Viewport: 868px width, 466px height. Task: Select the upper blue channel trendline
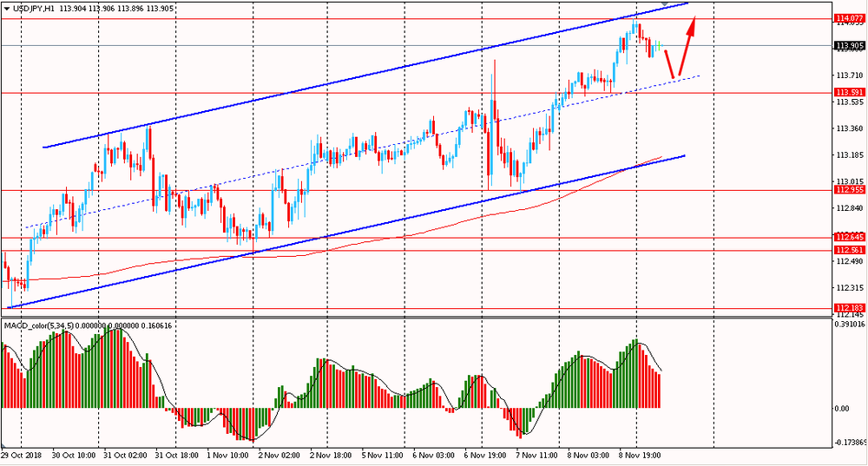[x=347, y=81]
